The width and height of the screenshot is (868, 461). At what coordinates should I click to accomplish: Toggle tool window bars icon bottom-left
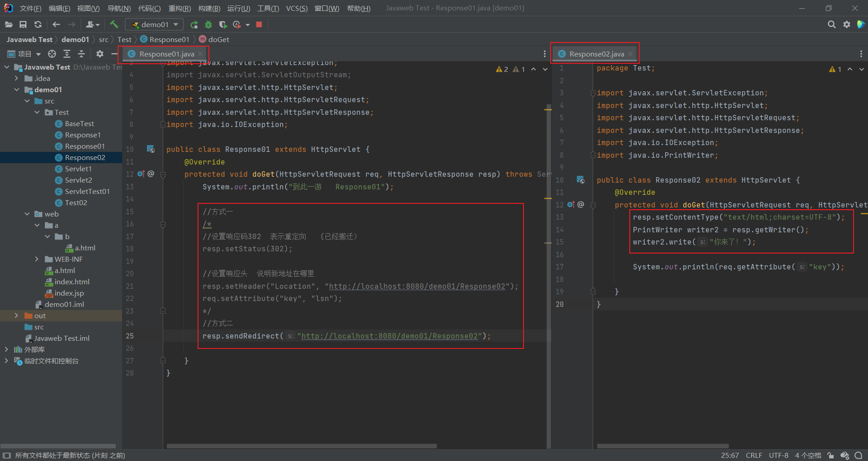click(6, 455)
